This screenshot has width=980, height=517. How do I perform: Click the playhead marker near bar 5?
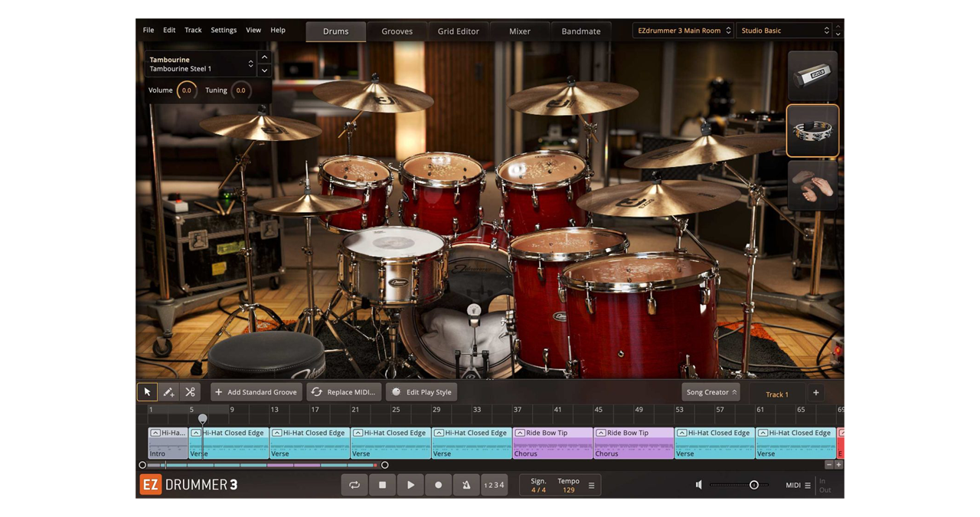[202, 419]
